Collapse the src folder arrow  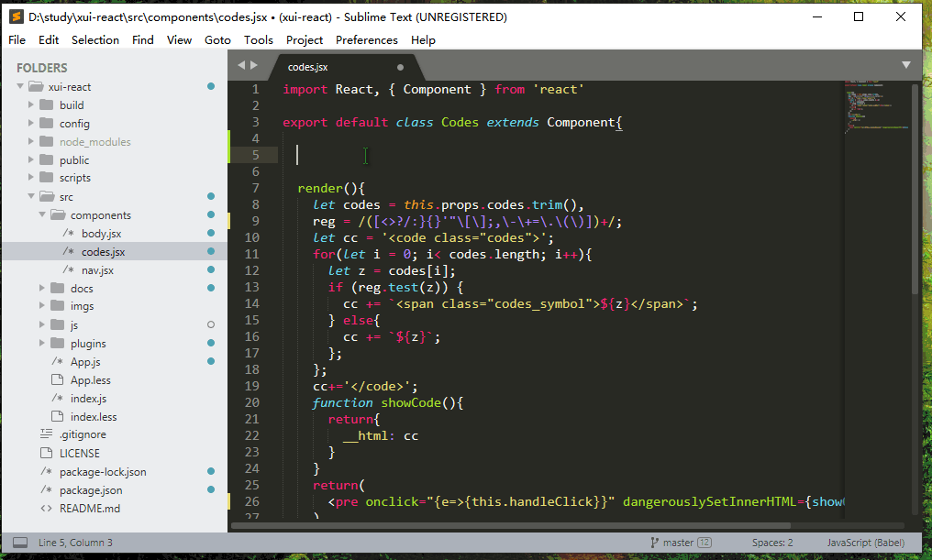31,196
